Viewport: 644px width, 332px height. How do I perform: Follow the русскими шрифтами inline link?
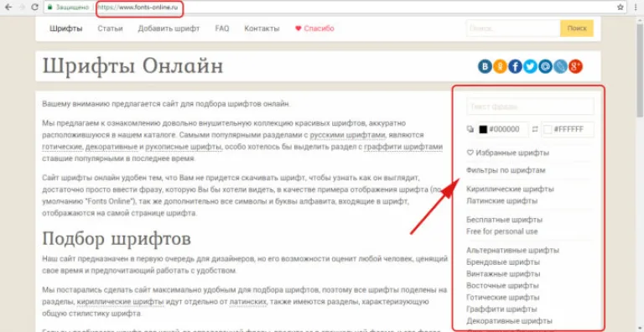coord(347,135)
